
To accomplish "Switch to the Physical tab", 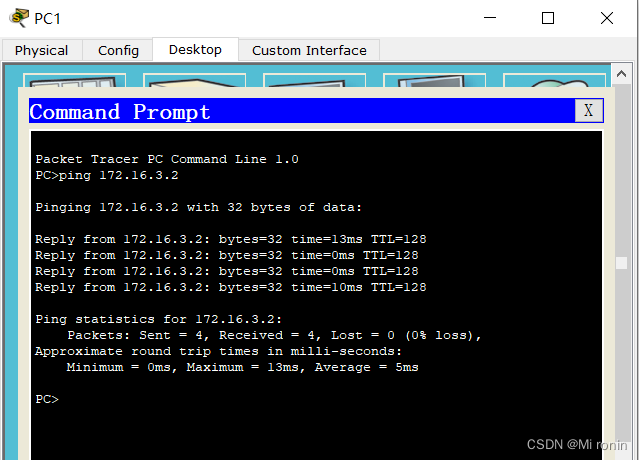I will click(x=42, y=50).
